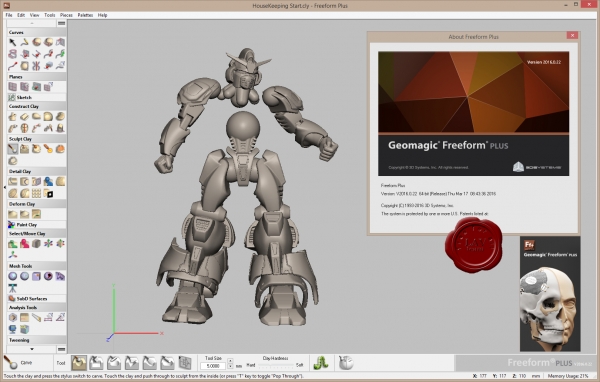
Task: Open the Sketch tool
Action: tap(37, 97)
